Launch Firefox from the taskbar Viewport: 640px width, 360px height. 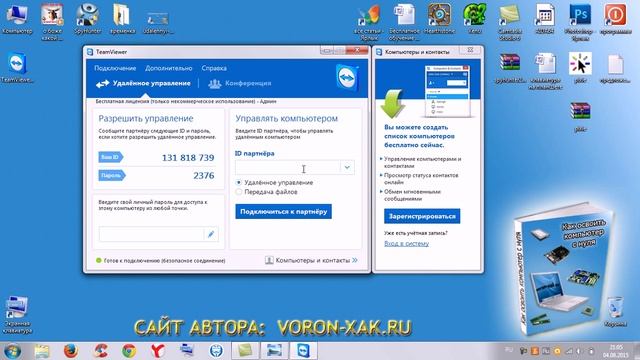pyautogui.click(x=71, y=351)
